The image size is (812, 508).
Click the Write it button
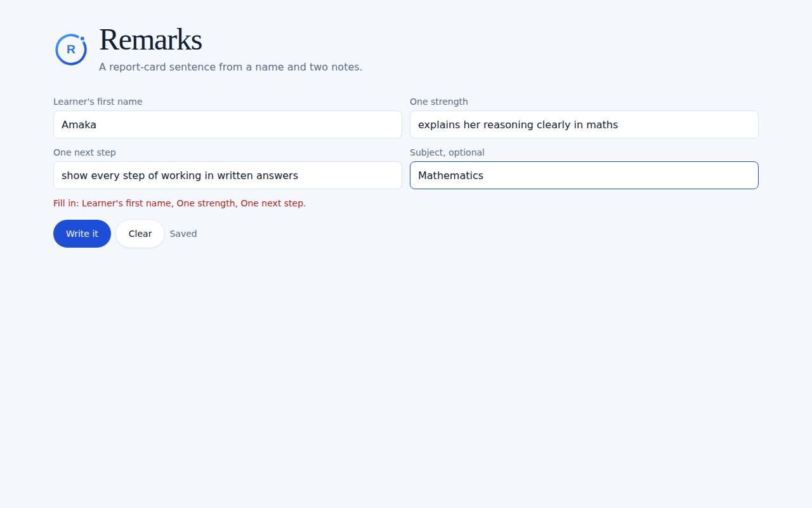82,234
